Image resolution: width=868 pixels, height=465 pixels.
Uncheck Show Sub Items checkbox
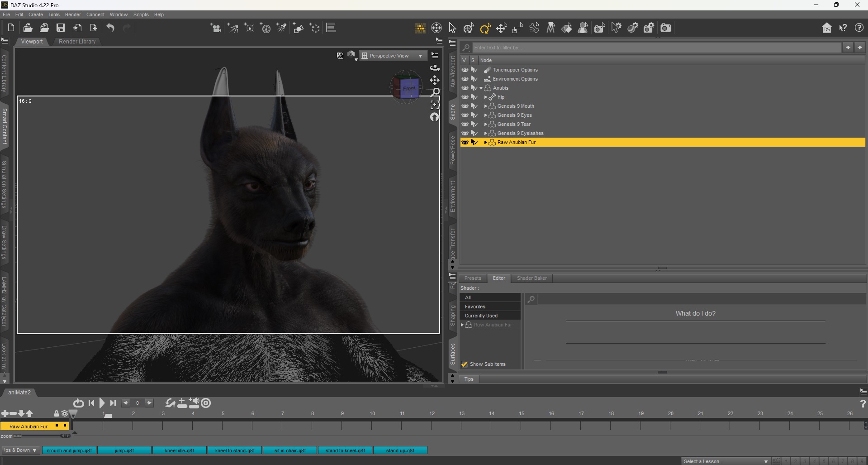point(464,364)
